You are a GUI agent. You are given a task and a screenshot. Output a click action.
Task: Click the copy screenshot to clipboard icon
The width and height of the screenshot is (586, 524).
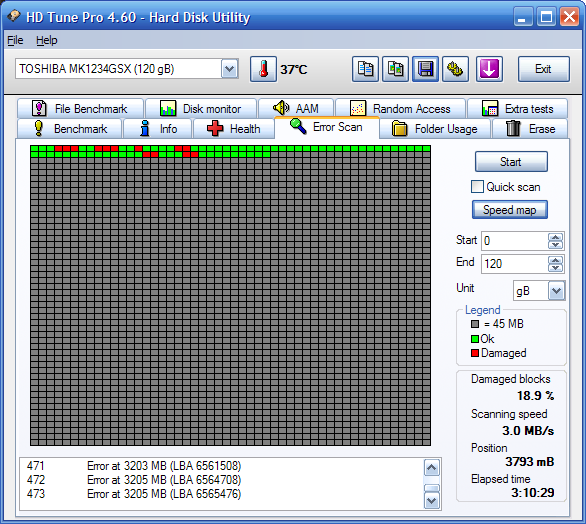point(395,69)
